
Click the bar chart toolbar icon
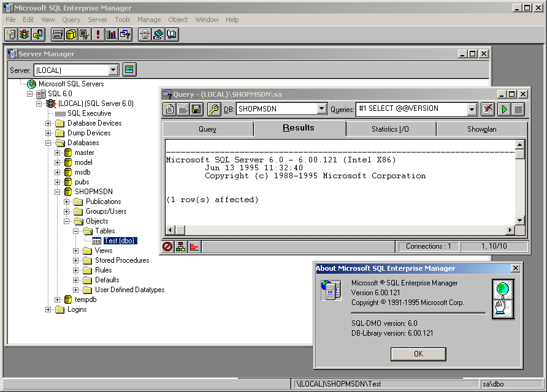[x=111, y=34]
